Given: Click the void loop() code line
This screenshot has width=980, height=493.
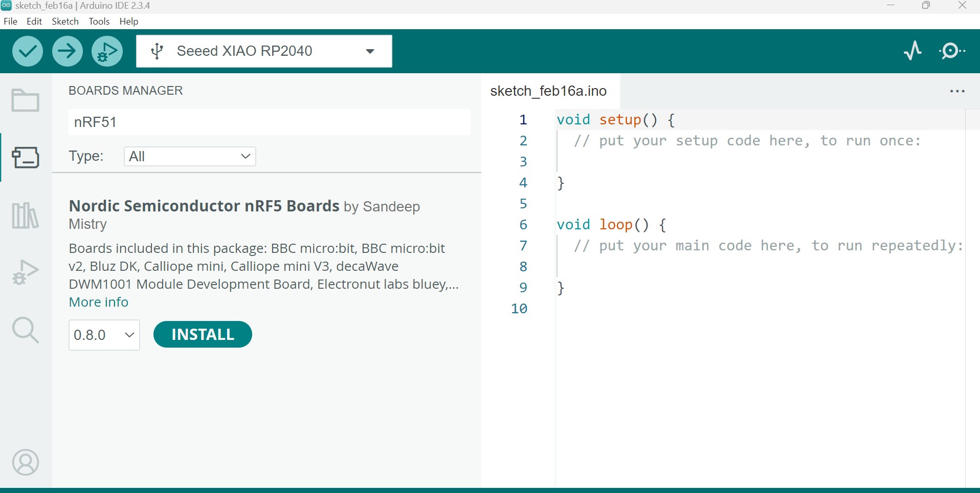Looking at the screenshot, I should (612, 225).
